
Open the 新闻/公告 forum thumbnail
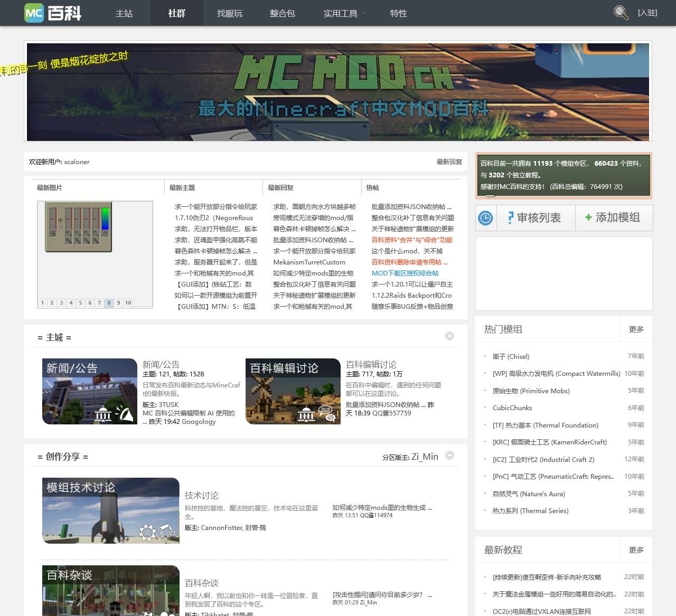coord(89,391)
